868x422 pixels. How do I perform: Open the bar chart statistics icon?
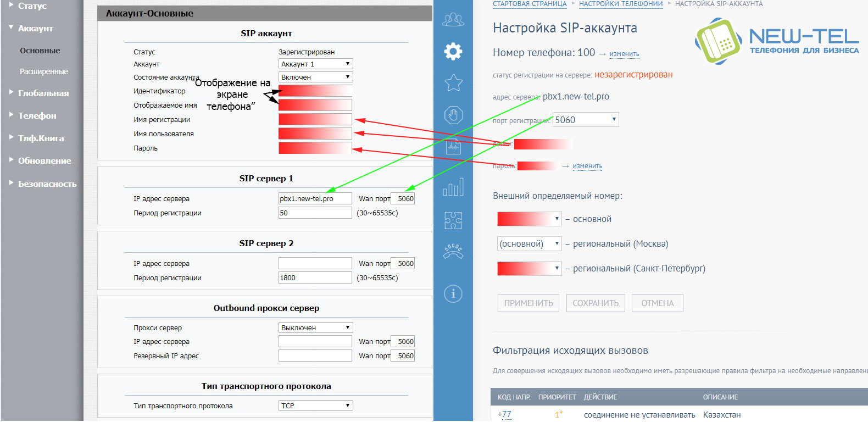(x=453, y=187)
